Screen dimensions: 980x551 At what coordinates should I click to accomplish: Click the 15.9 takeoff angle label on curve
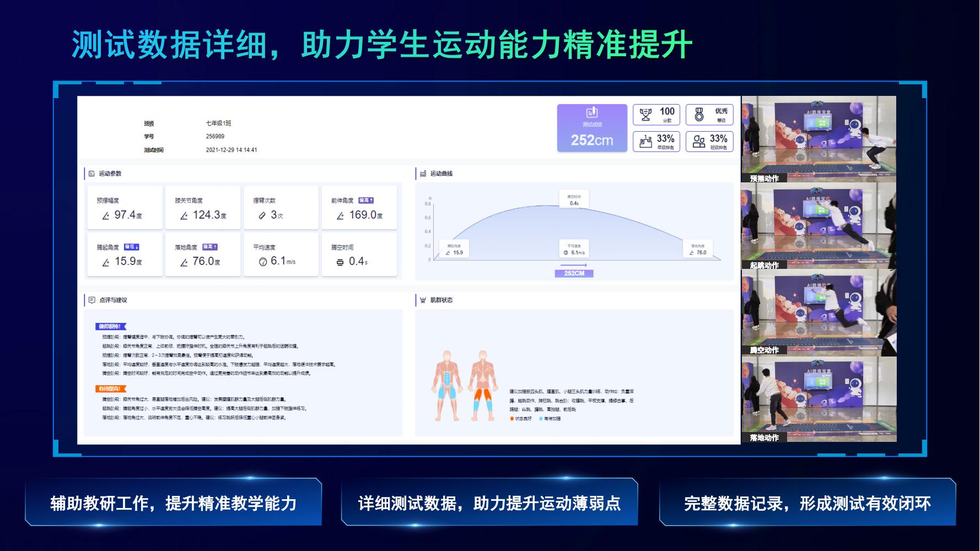[454, 249]
